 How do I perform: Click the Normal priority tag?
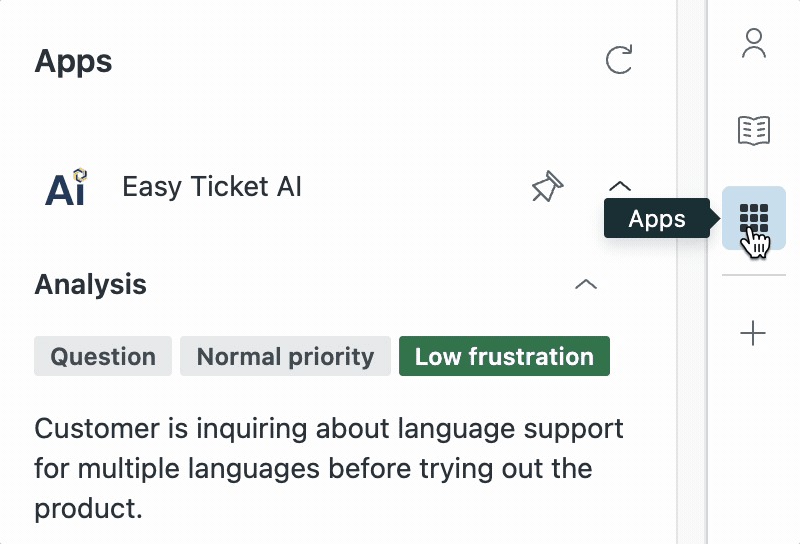(285, 356)
